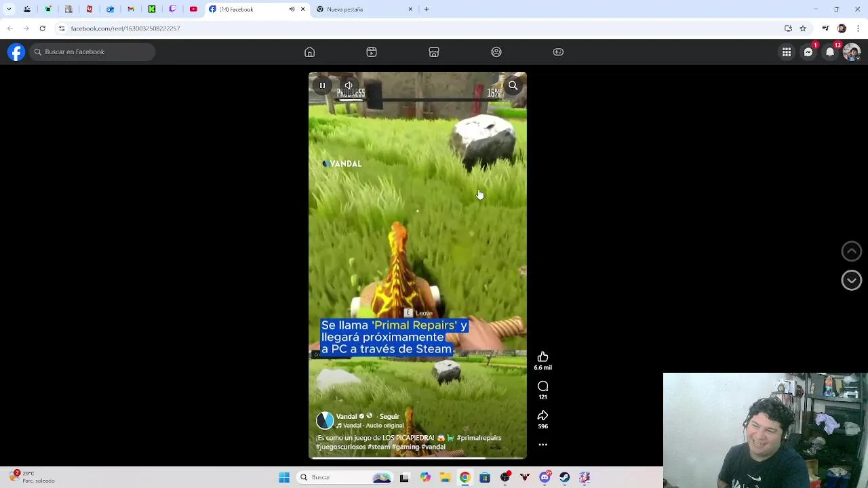The width and height of the screenshot is (868, 488).
Task: Open the Facebook Marketplace tab
Action: click(434, 52)
